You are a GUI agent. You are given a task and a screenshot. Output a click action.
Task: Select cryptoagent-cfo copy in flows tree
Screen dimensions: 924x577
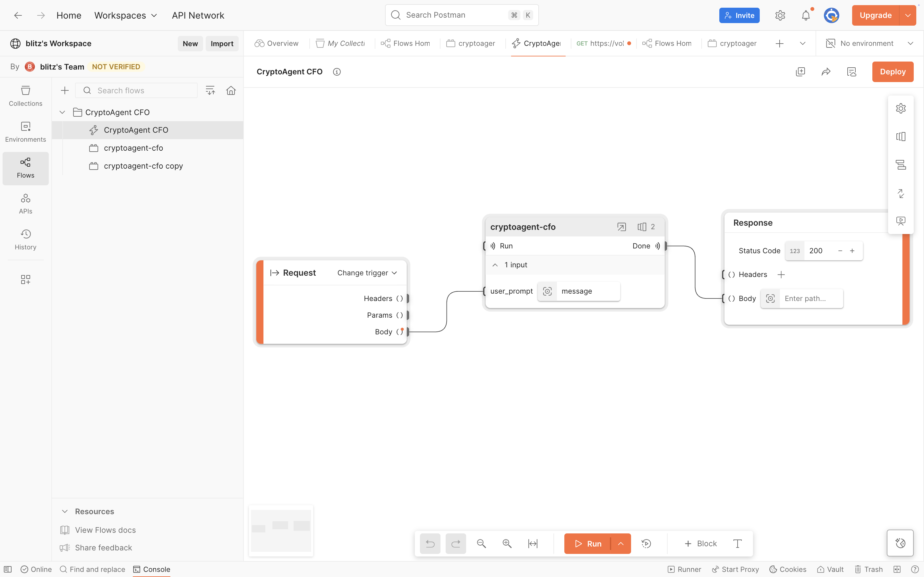(143, 166)
